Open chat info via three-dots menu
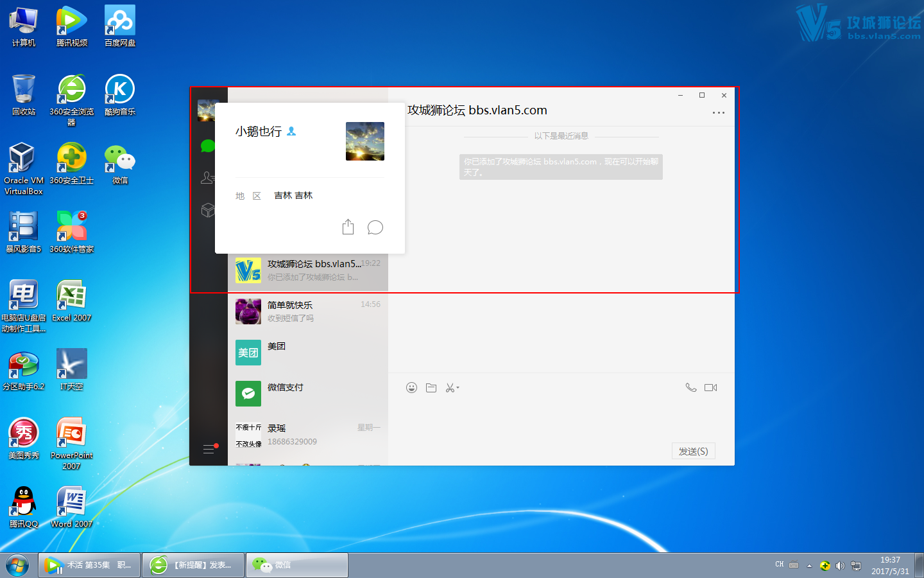 coord(718,113)
